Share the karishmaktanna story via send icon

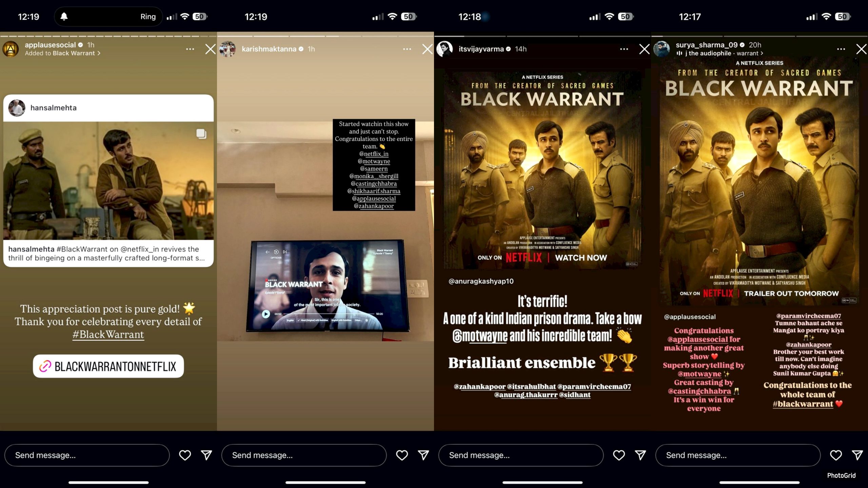pyautogui.click(x=423, y=455)
